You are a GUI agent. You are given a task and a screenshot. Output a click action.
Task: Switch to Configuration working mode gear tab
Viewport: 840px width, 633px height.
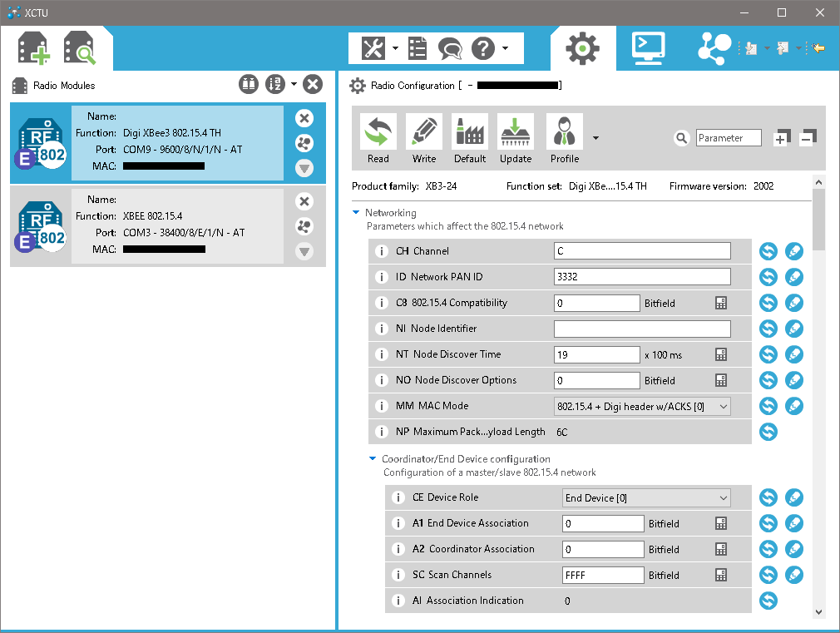(583, 48)
